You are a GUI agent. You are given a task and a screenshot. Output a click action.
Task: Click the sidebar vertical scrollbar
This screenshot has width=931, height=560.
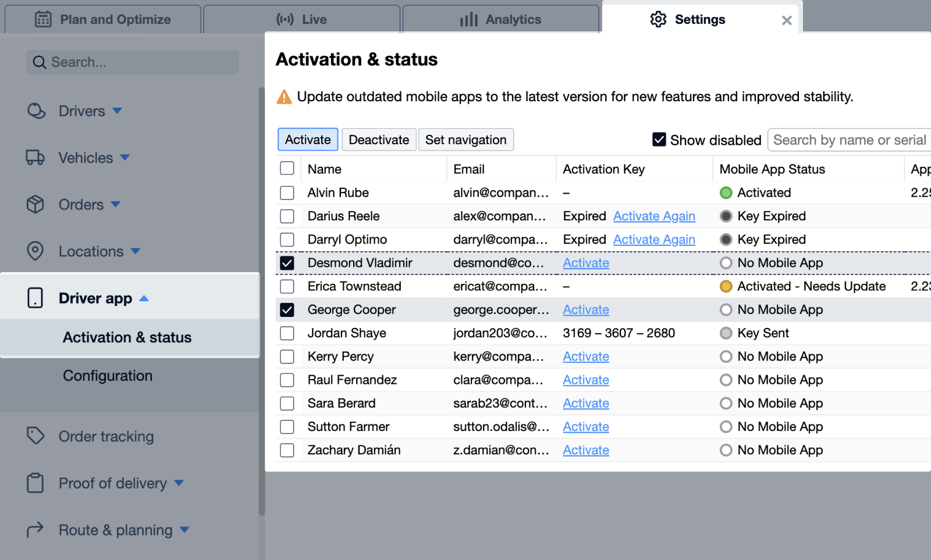pos(262,301)
